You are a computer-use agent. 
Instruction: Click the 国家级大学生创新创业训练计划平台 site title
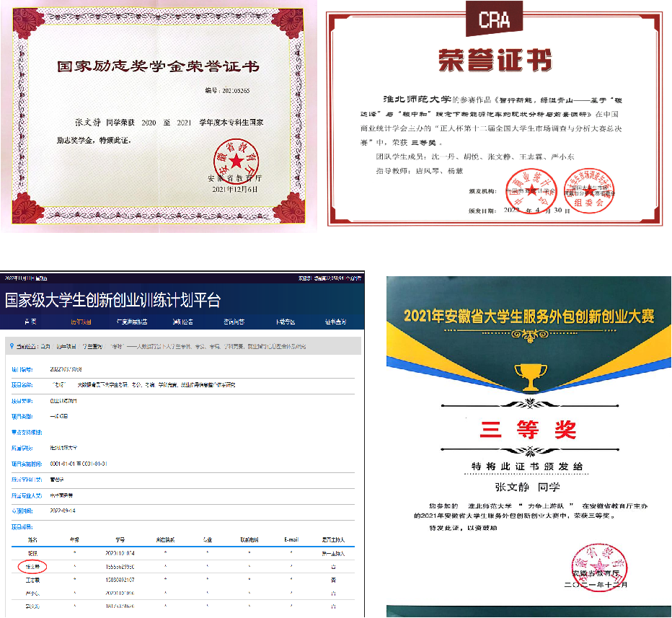113,300
